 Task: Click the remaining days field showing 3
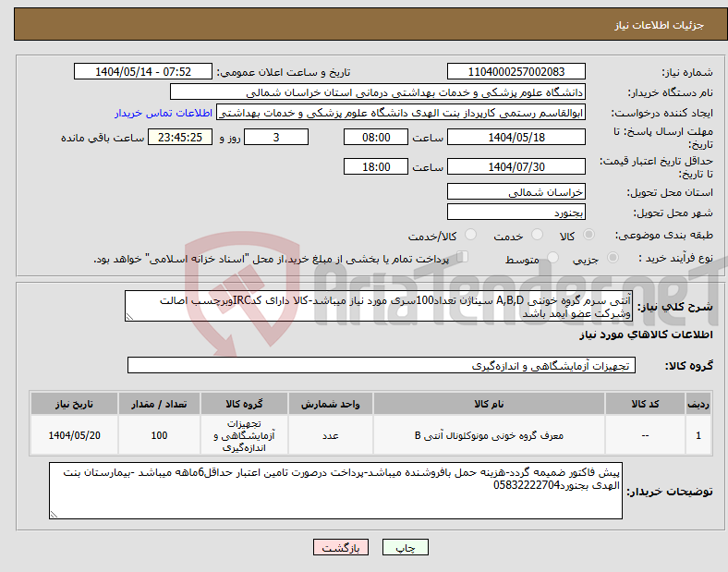[x=276, y=137]
